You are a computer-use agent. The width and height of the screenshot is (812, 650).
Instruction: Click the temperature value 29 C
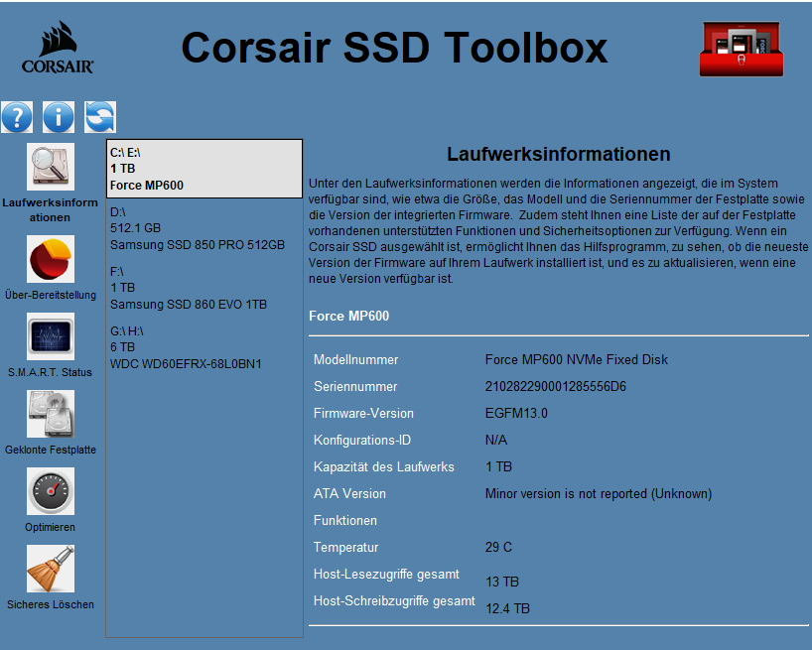click(498, 547)
